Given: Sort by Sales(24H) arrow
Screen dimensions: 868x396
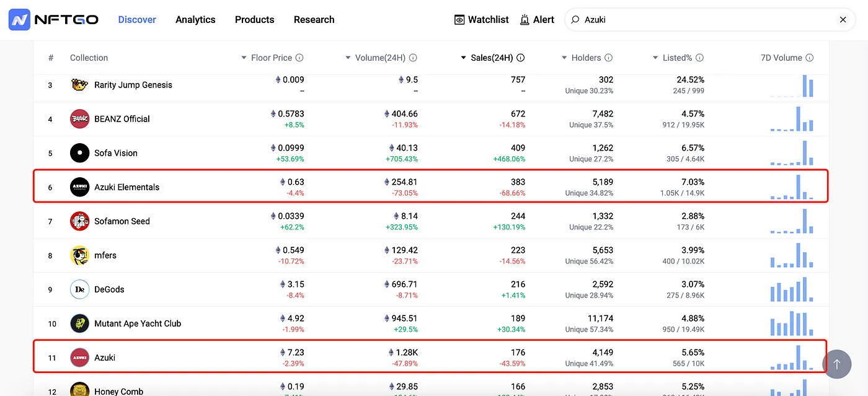Looking at the screenshot, I should [463, 58].
